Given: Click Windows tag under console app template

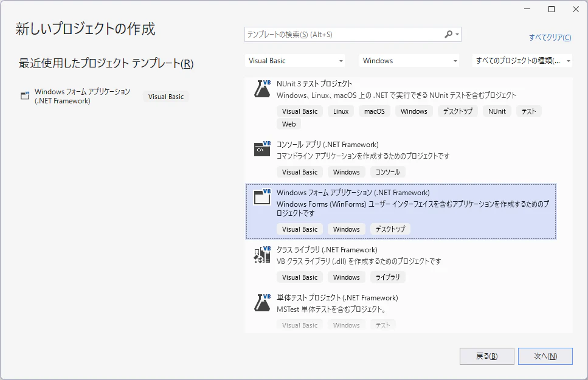Looking at the screenshot, I should [346, 172].
